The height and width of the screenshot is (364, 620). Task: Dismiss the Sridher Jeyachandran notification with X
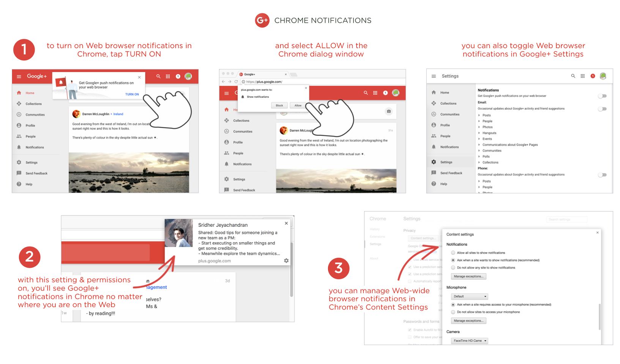(x=286, y=223)
